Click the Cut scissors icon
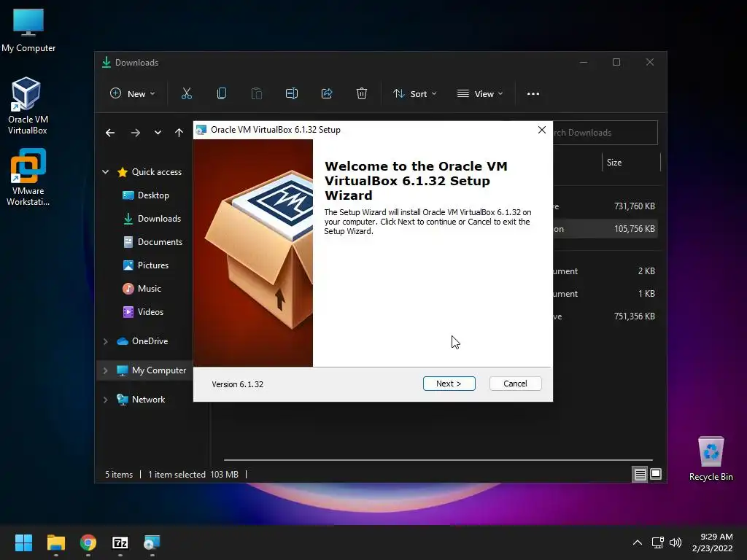 187,94
